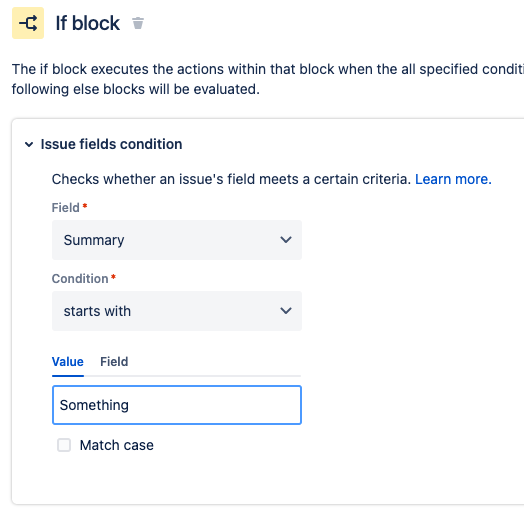Viewport: 524px width, 516px height.
Task: Open the Learn more link
Action: tap(453, 179)
